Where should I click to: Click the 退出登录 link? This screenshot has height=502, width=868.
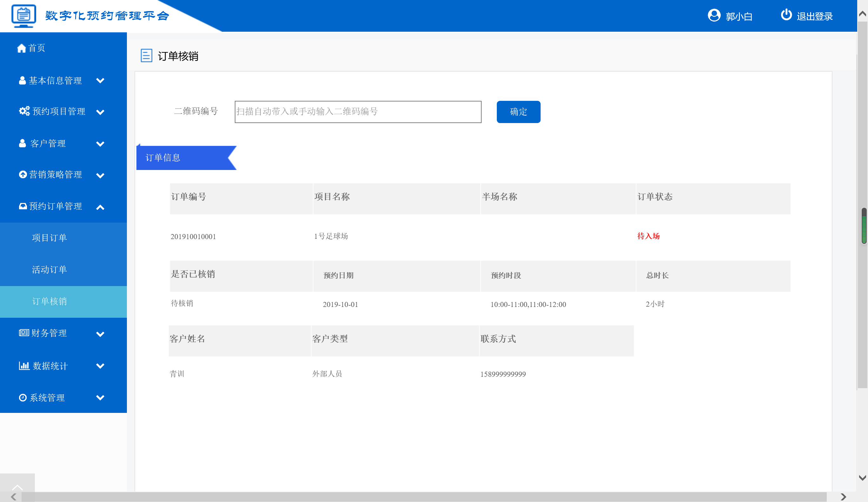[x=815, y=16]
